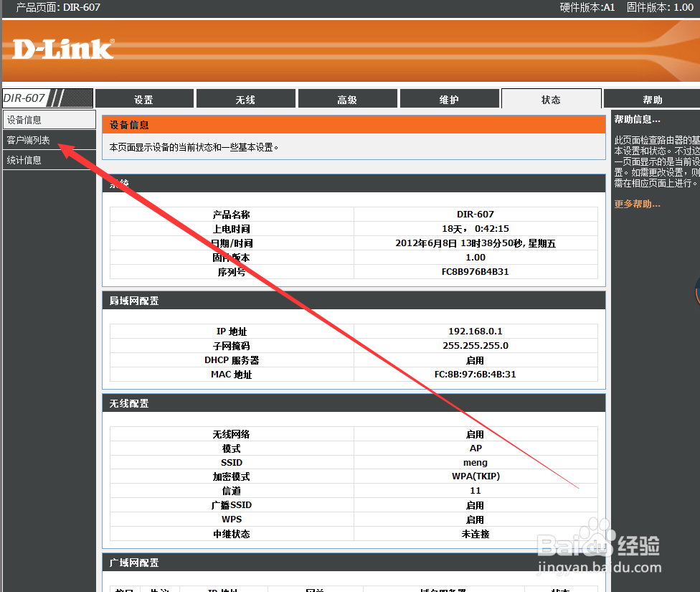Select the 状态 tab
The width and height of the screenshot is (700, 592).
tap(552, 99)
